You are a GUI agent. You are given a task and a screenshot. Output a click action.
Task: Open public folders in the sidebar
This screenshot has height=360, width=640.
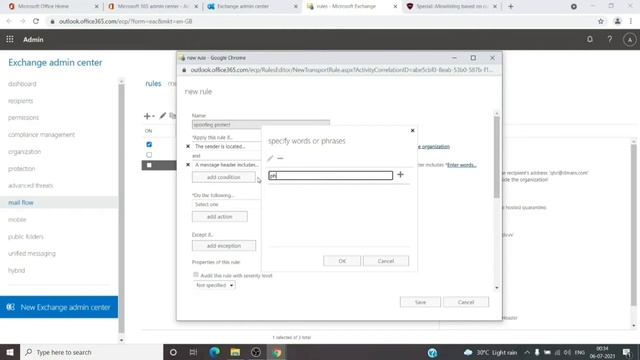26,237
